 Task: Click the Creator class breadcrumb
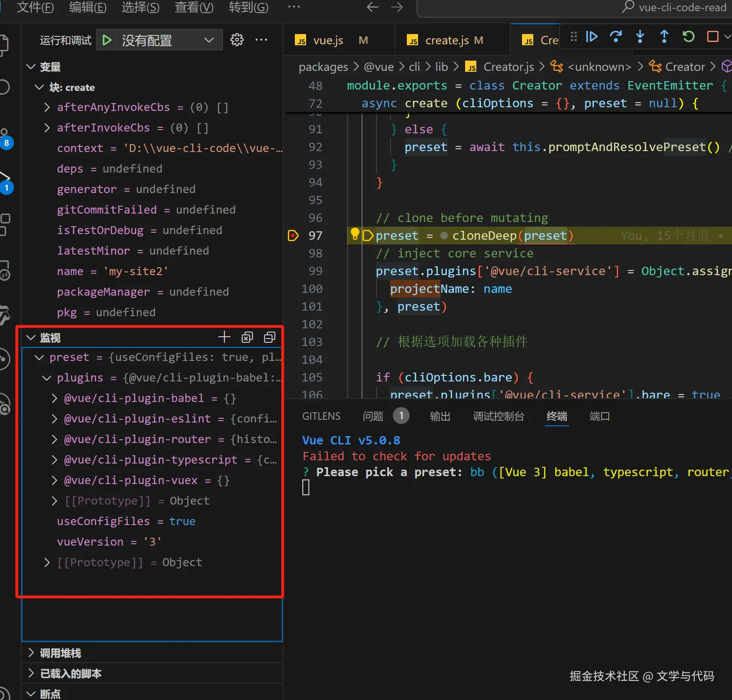tap(685, 67)
